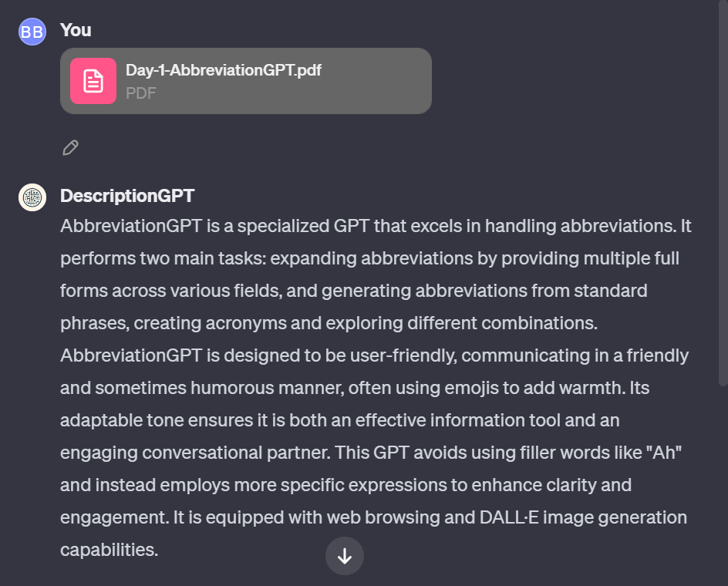The height and width of the screenshot is (586, 728).
Task: Click the gray PDF file type label
Action: tap(140, 93)
